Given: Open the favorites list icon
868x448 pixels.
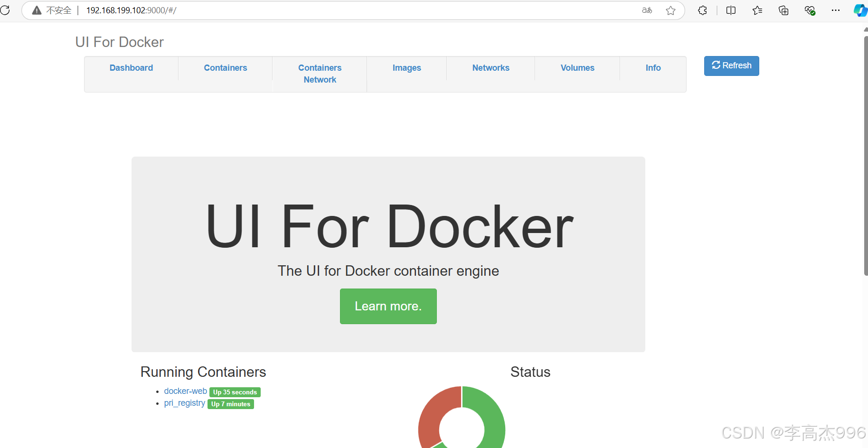Looking at the screenshot, I should click(x=757, y=10).
